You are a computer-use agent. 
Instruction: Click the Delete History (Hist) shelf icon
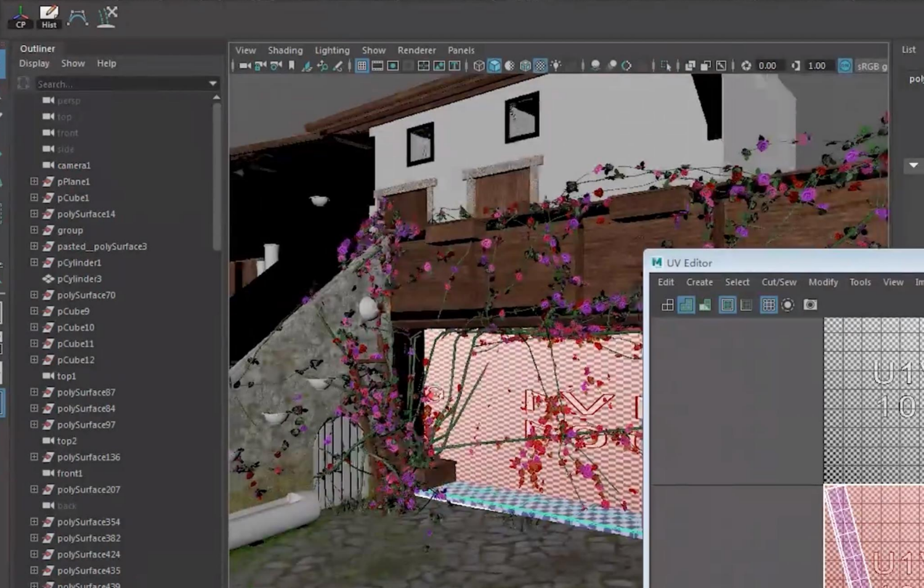[x=49, y=17]
